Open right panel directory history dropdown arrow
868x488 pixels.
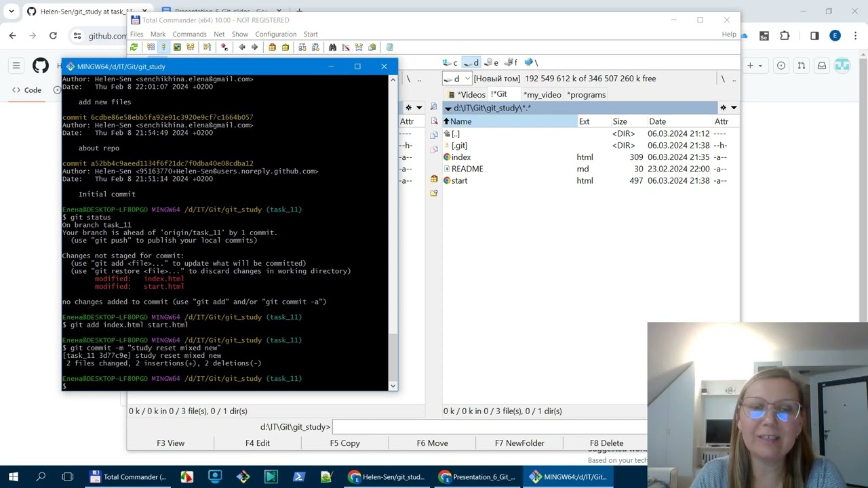(x=734, y=108)
